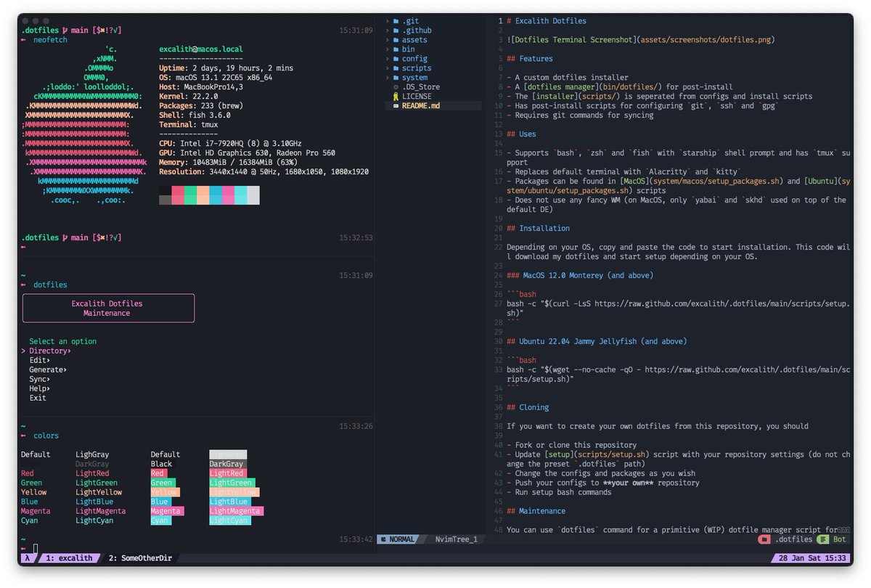
Task: Click the '## Cloning' heading in README
Action: (x=528, y=407)
